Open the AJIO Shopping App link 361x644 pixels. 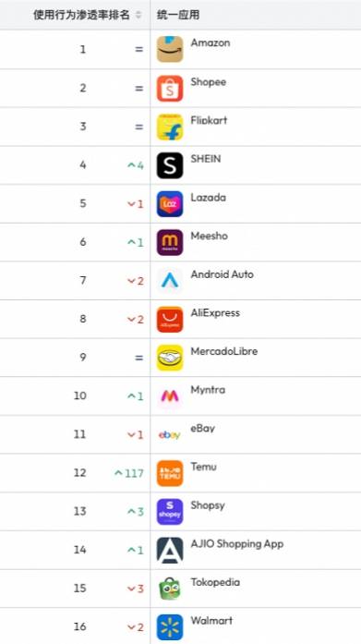[x=237, y=544]
